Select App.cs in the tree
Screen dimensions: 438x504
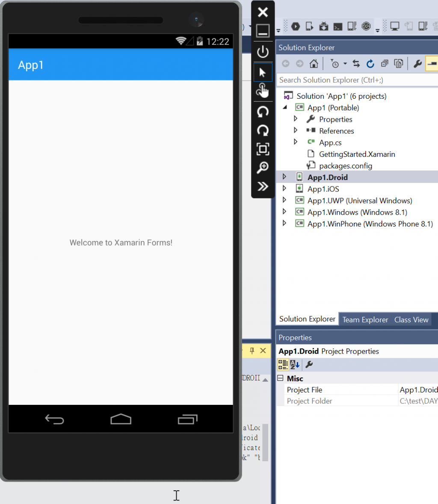pos(330,143)
